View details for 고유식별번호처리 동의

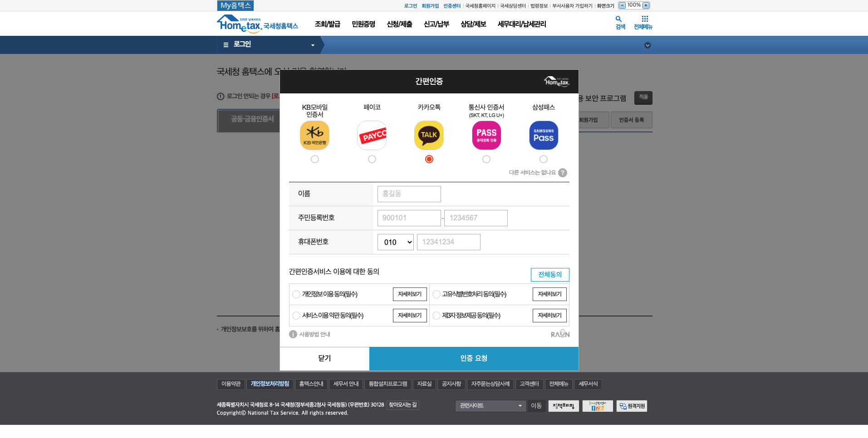click(x=549, y=294)
